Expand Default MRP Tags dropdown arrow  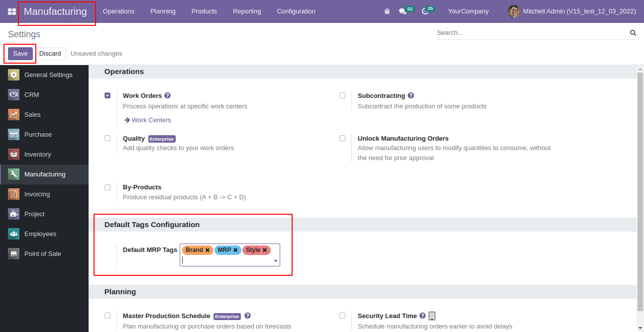click(276, 260)
